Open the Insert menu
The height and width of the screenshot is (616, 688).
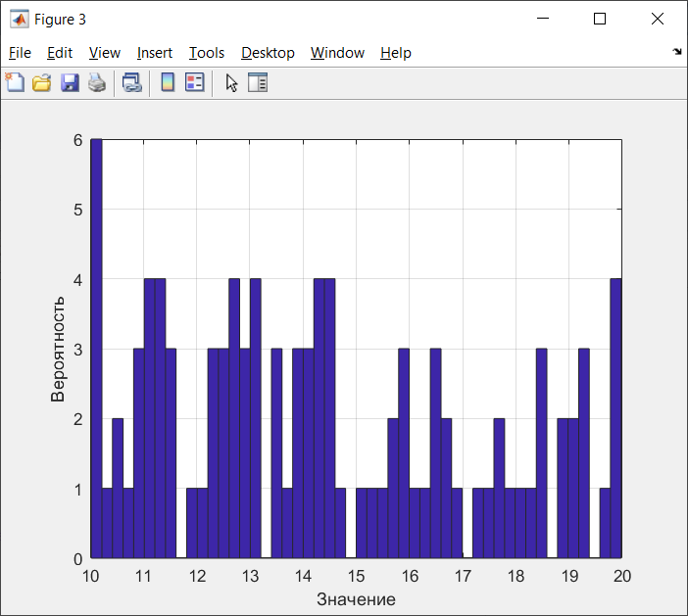(x=155, y=53)
